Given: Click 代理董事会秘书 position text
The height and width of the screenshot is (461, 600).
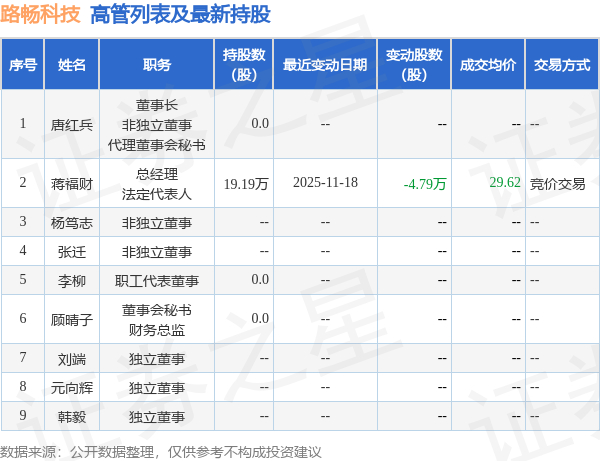Looking at the screenshot, I should (x=157, y=145).
